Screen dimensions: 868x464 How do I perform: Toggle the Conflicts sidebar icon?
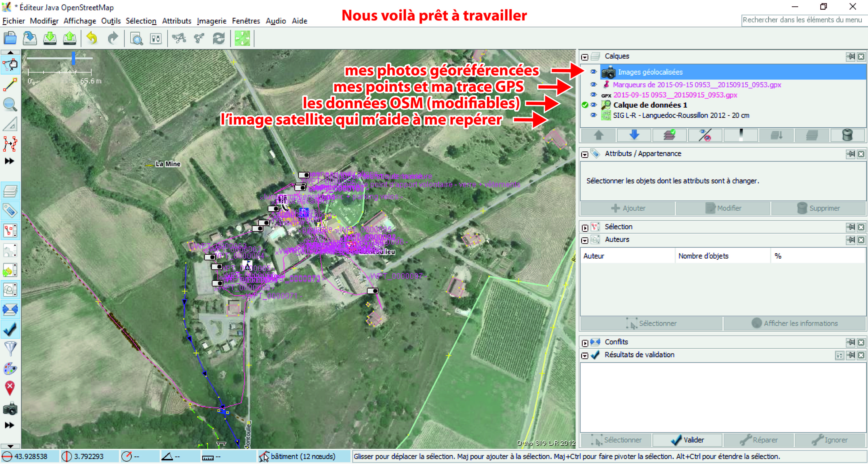pyautogui.click(x=10, y=310)
